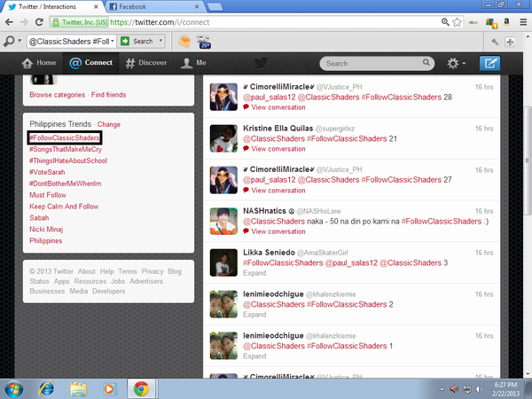Open the Connect navigation tab
Viewport: 532px width, 399px height.
90,63
